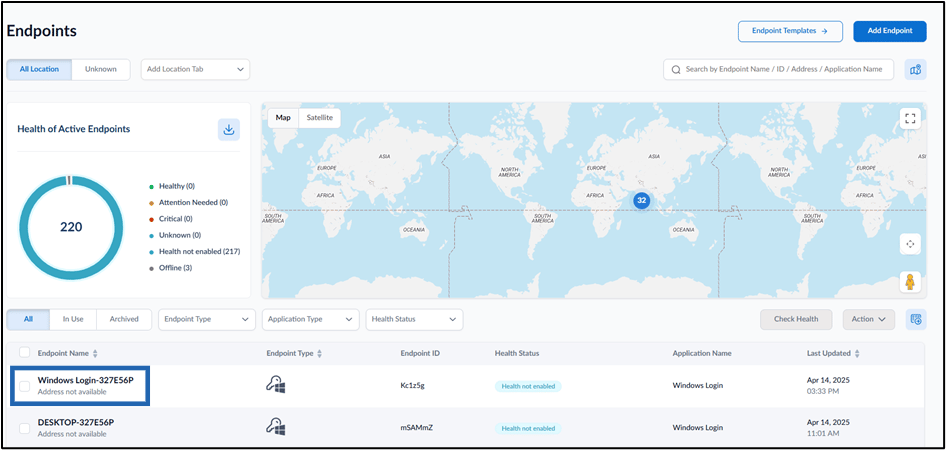Click the 32 endpoint cluster marker on the map
The width and height of the screenshot is (946, 450).
(x=641, y=201)
